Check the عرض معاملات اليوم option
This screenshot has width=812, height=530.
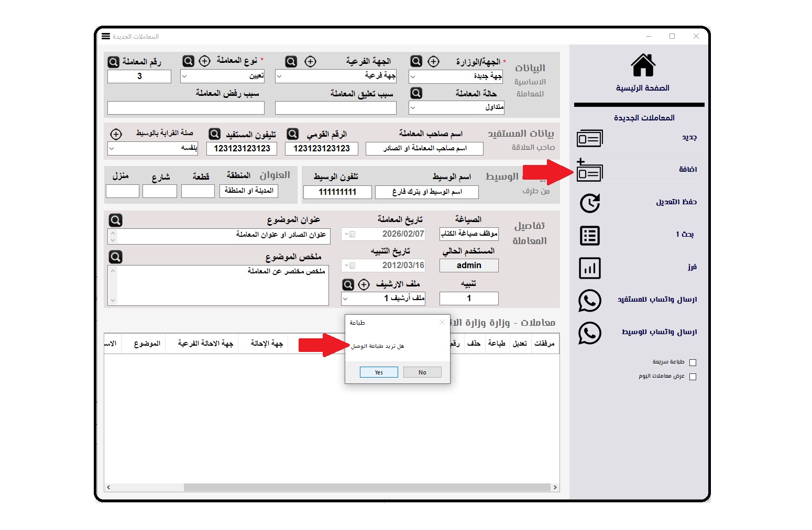[693, 376]
